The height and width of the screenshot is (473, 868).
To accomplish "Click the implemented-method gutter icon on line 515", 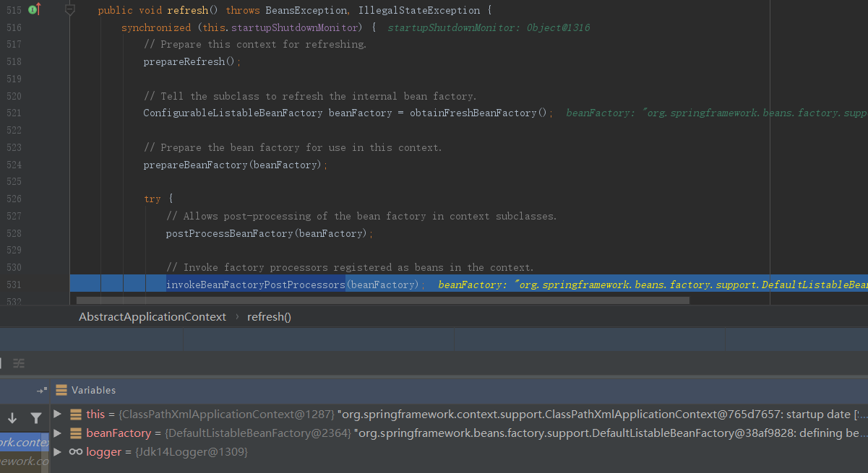I will 34,10.
